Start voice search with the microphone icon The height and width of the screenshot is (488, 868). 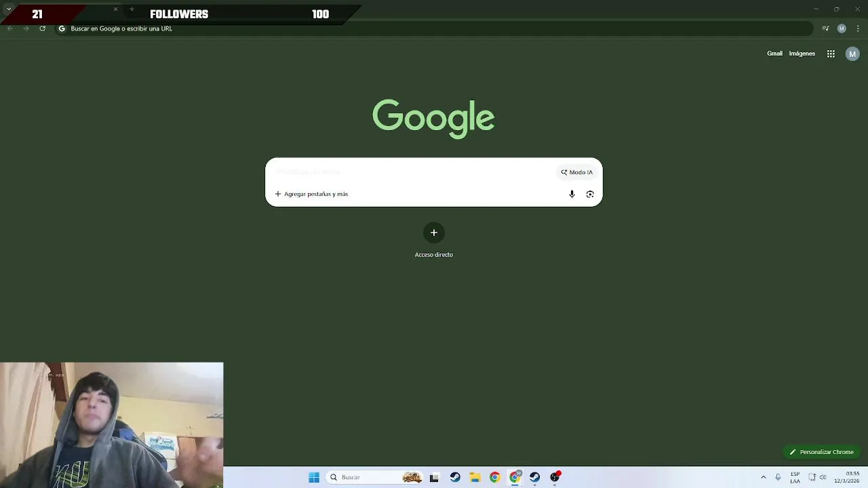coord(572,195)
